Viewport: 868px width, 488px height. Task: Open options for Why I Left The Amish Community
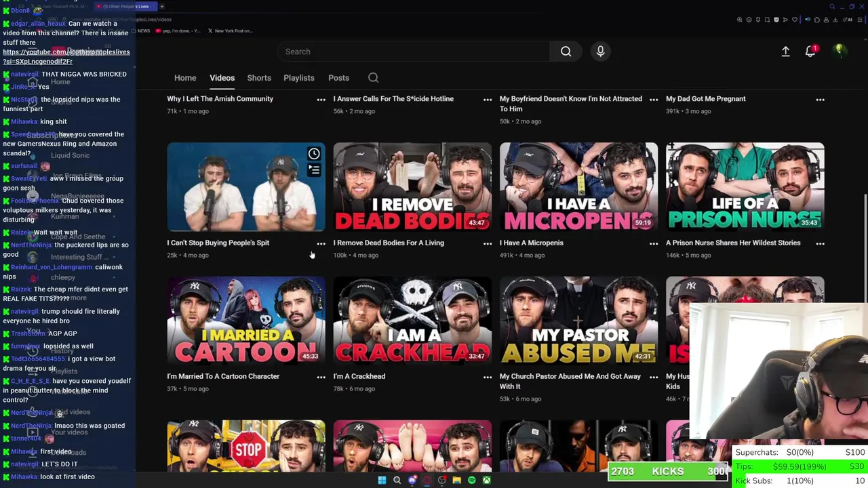tap(321, 100)
